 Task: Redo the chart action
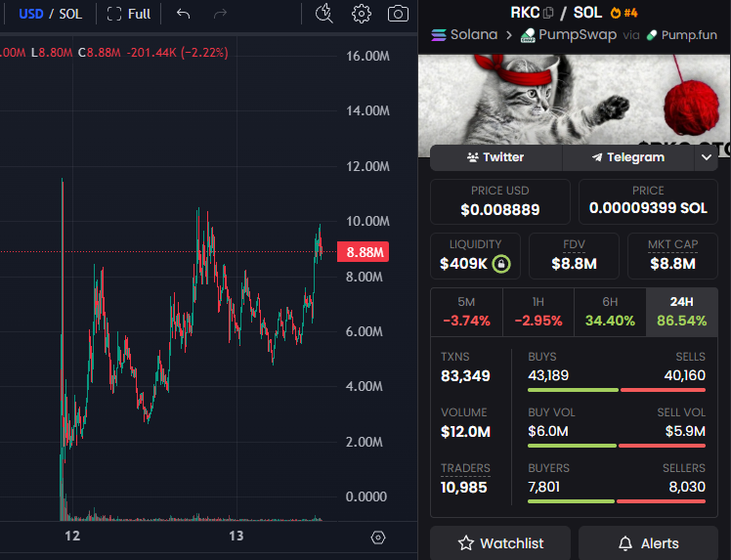click(220, 14)
